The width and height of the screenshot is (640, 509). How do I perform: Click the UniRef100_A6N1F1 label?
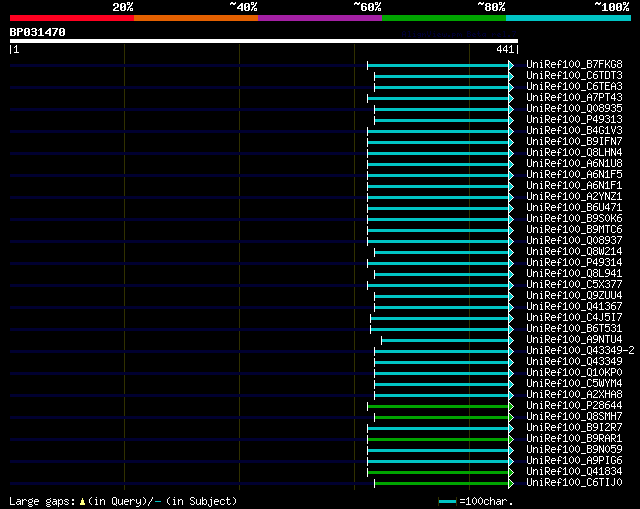pos(574,186)
